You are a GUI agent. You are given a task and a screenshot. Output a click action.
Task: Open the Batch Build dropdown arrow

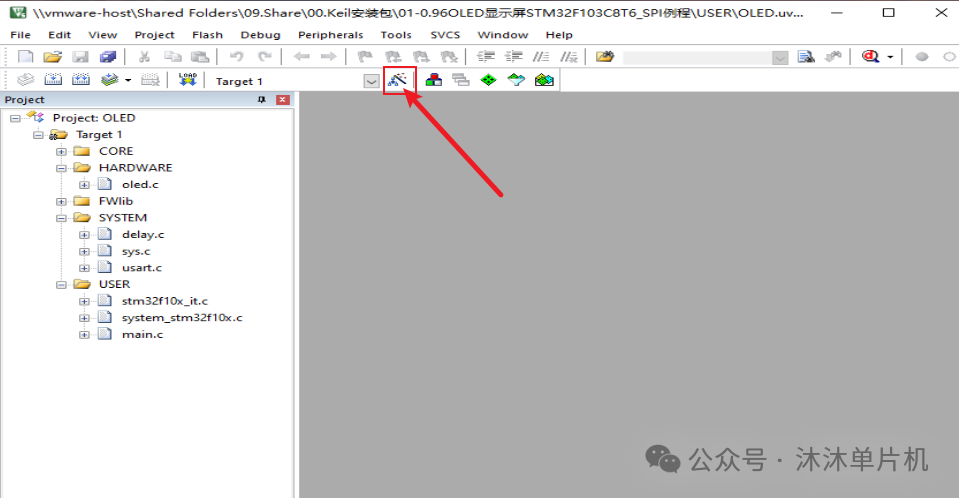coord(128,81)
